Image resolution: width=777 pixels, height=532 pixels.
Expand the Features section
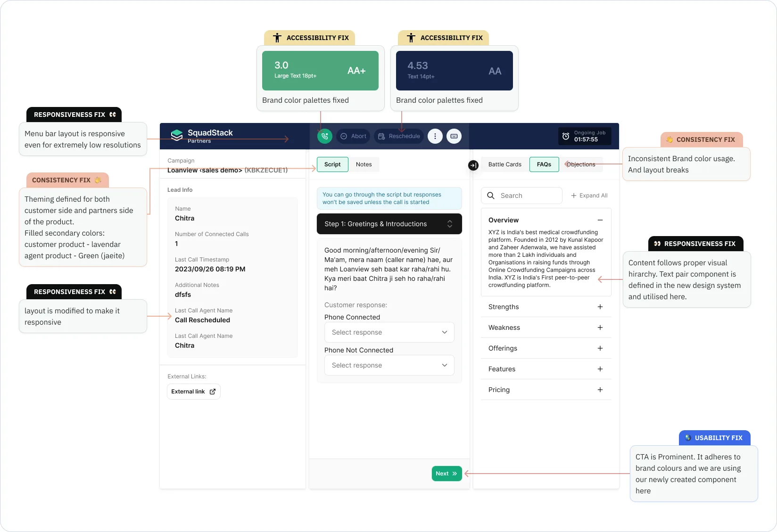tap(600, 369)
